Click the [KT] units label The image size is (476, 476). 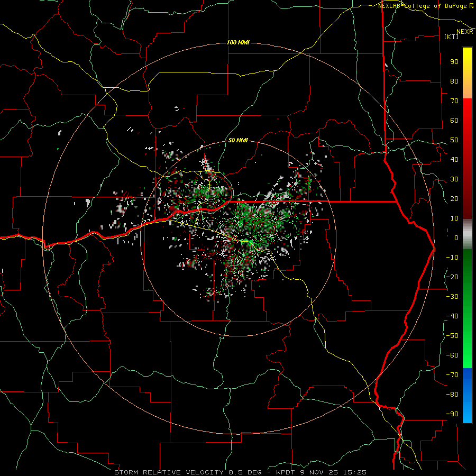pos(451,36)
